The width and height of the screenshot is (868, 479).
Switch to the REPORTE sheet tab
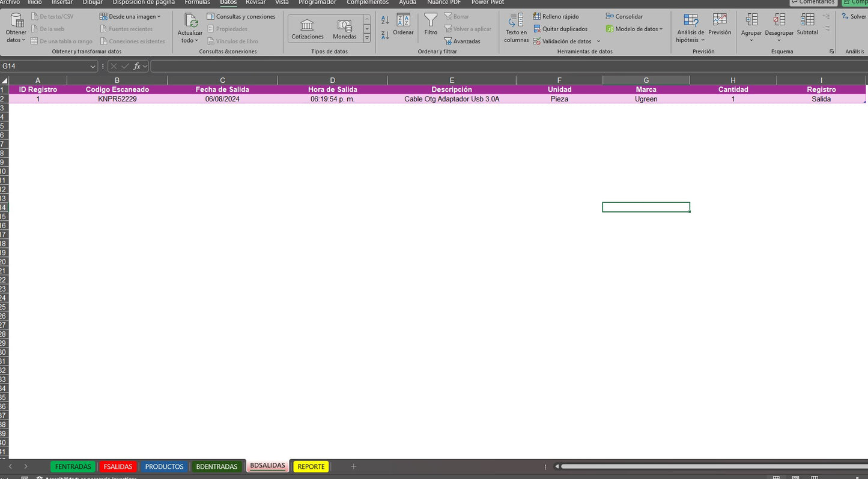tap(311, 466)
